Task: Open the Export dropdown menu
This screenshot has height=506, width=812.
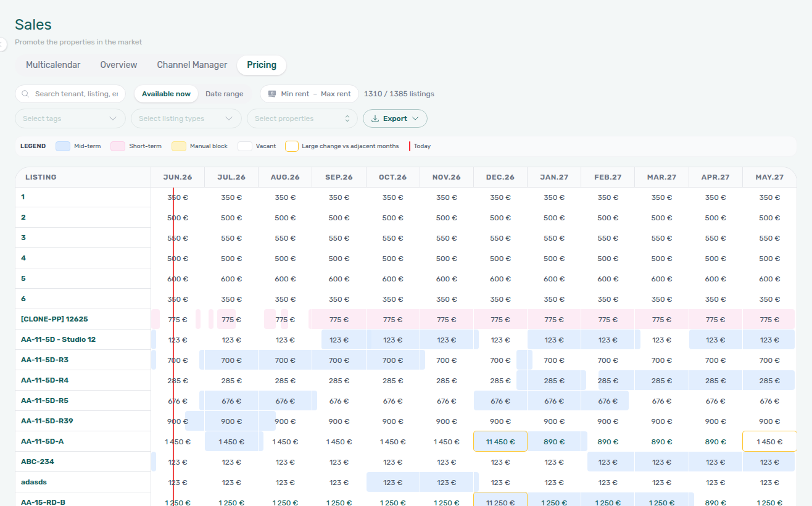Action: 395,118
